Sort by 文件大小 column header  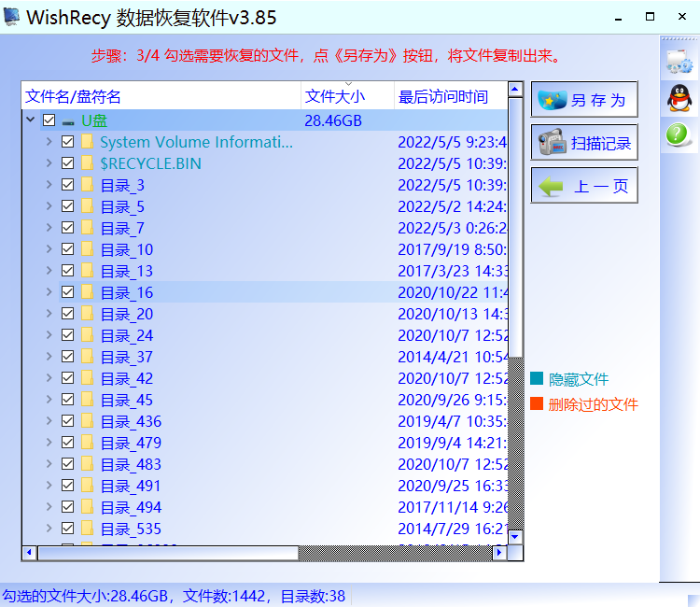(348, 96)
